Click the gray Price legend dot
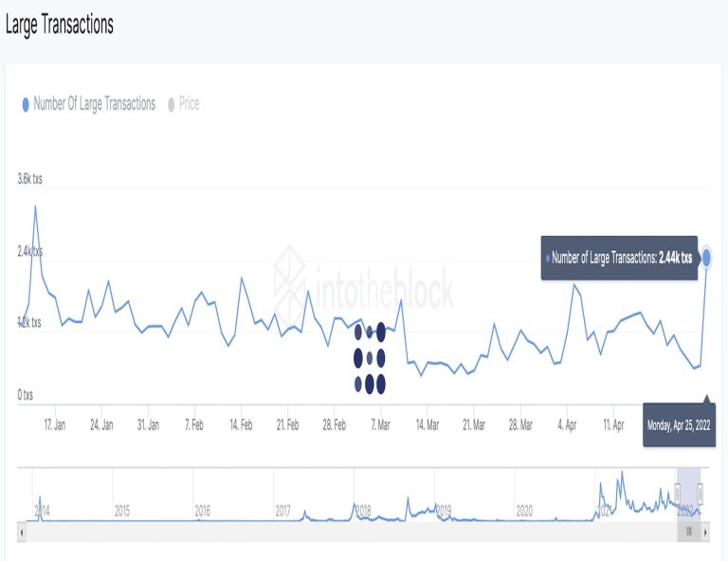The height and width of the screenshot is (561, 728). pos(172,104)
